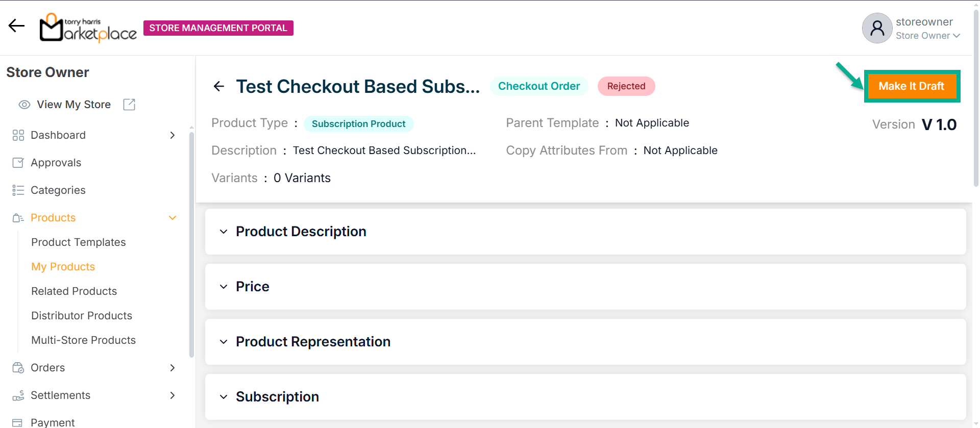Expand the Product Description section
980x428 pixels.
tap(224, 232)
